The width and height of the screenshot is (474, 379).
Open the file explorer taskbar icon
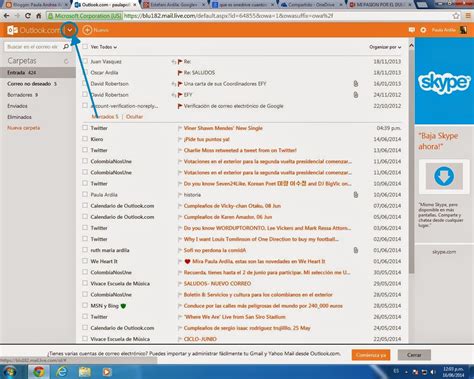point(85,372)
